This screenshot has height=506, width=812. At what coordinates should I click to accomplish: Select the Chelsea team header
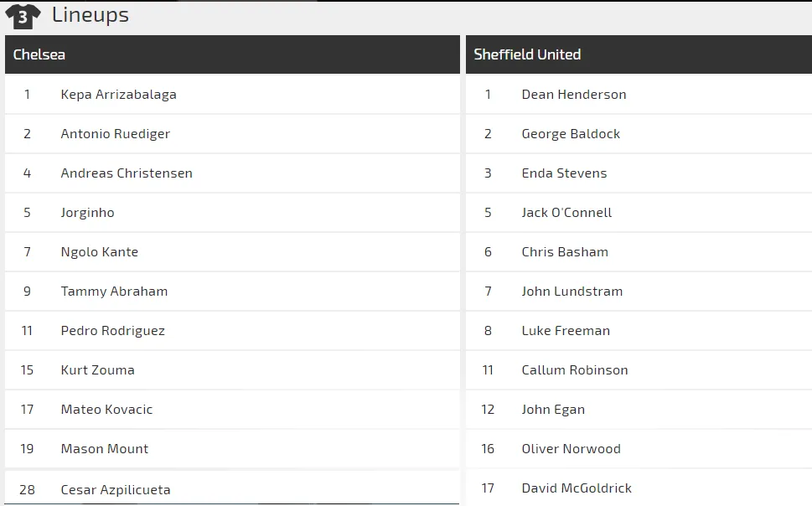39,54
